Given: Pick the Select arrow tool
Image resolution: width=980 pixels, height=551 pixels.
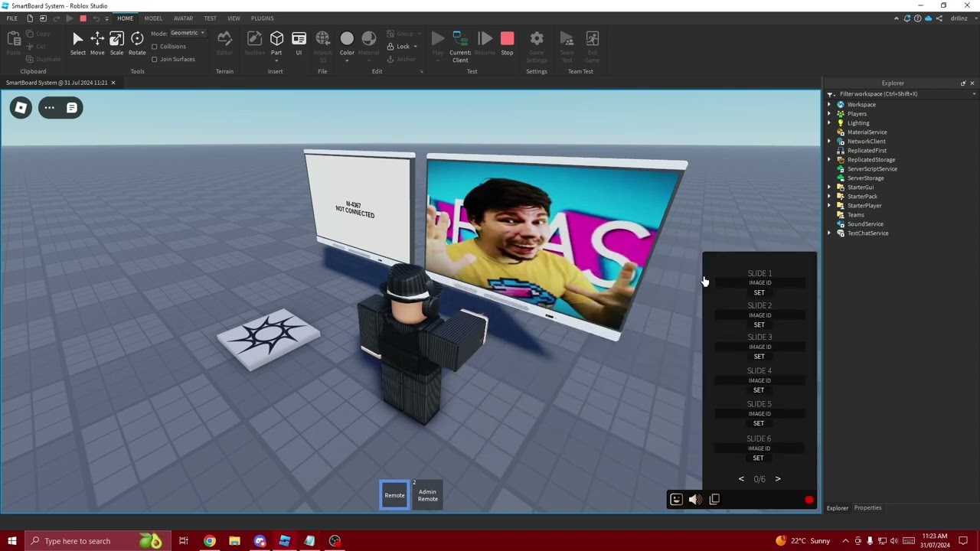Looking at the screenshot, I should [x=78, y=43].
